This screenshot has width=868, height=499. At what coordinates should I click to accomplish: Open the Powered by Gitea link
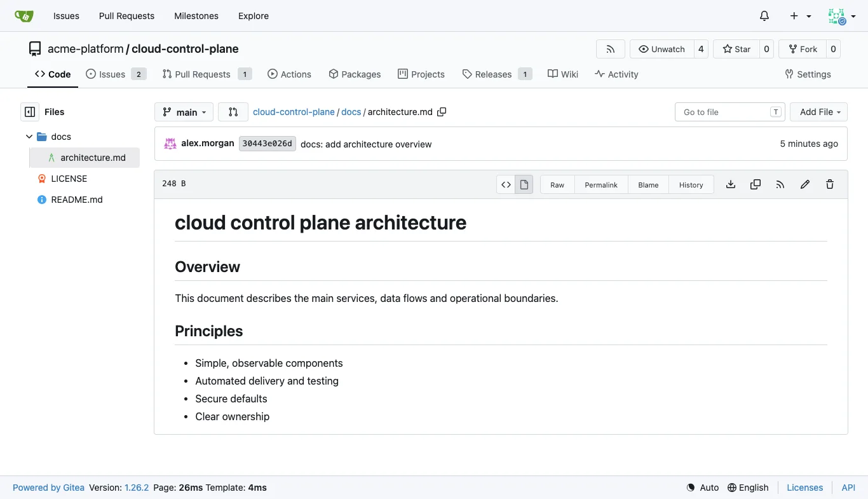(x=48, y=488)
